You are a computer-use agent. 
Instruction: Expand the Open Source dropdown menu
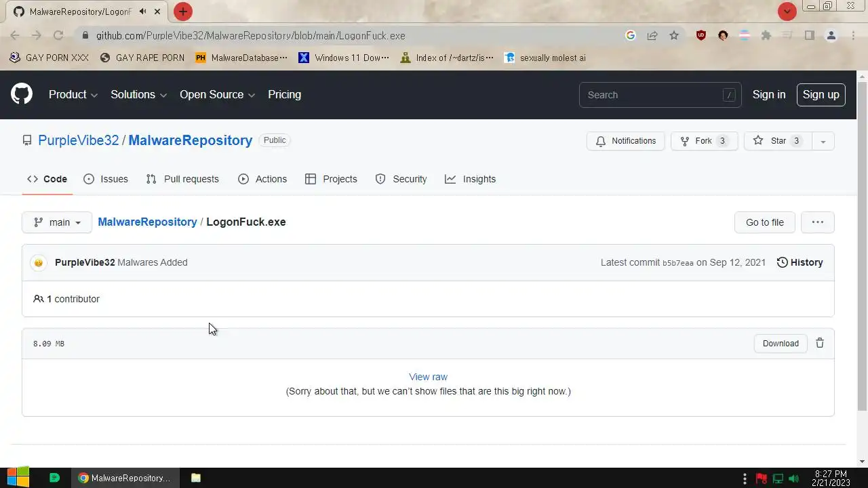[218, 94]
